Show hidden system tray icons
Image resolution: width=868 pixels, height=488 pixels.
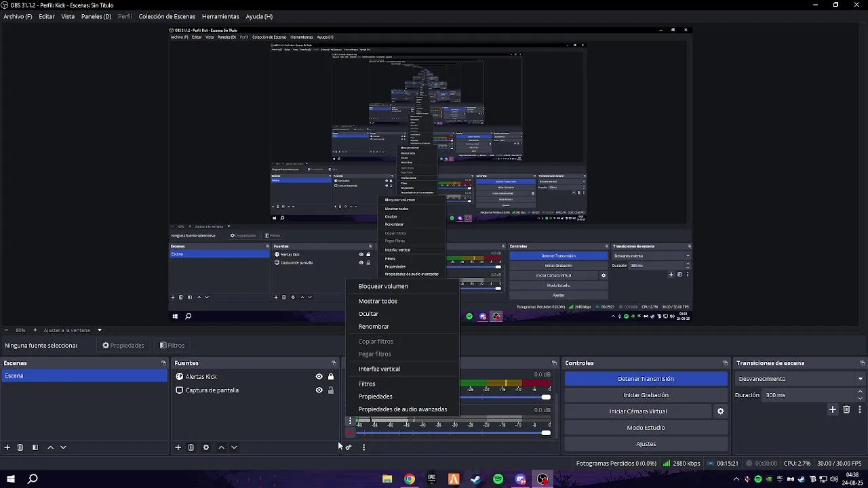pyautogui.click(x=736, y=479)
